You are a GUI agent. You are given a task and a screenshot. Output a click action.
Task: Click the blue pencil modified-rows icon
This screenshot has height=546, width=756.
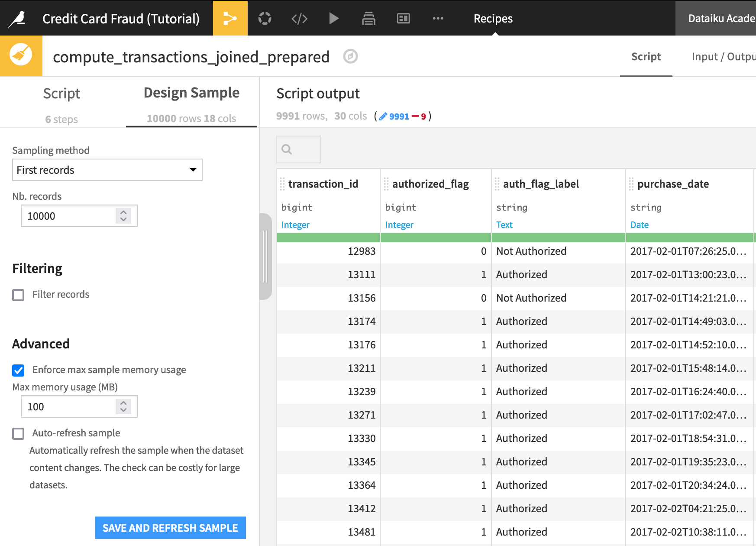click(x=383, y=116)
